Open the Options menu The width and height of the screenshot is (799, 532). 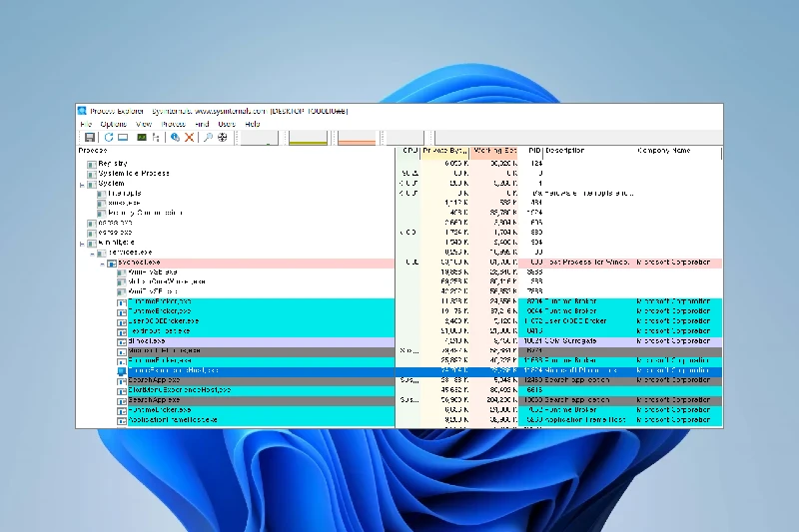click(113, 124)
